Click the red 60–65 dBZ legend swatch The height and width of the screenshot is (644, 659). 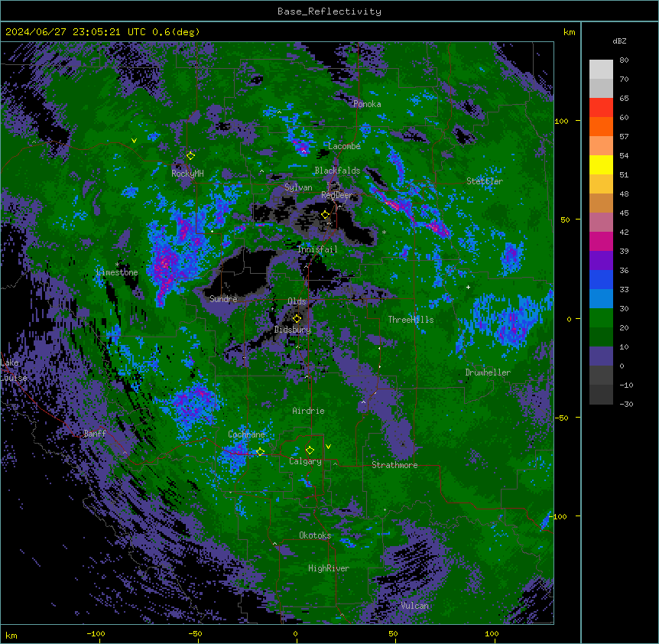(x=601, y=108)
